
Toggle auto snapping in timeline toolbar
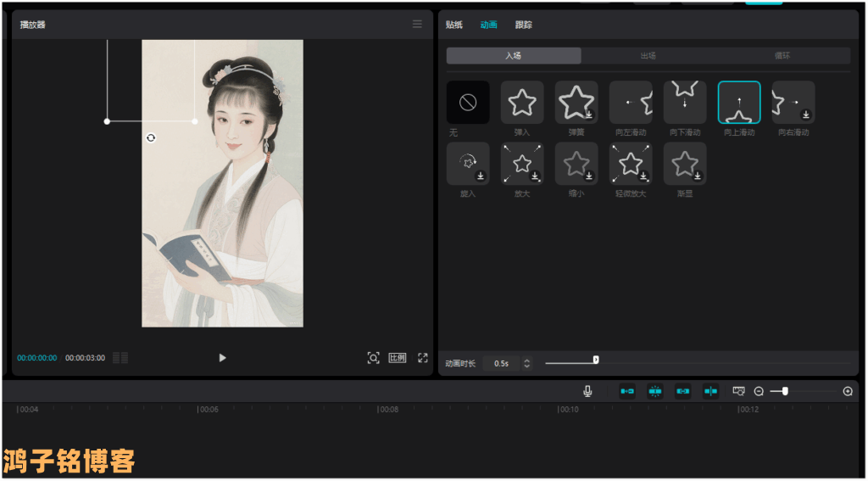pyautogui.click(x=655, y=391)
